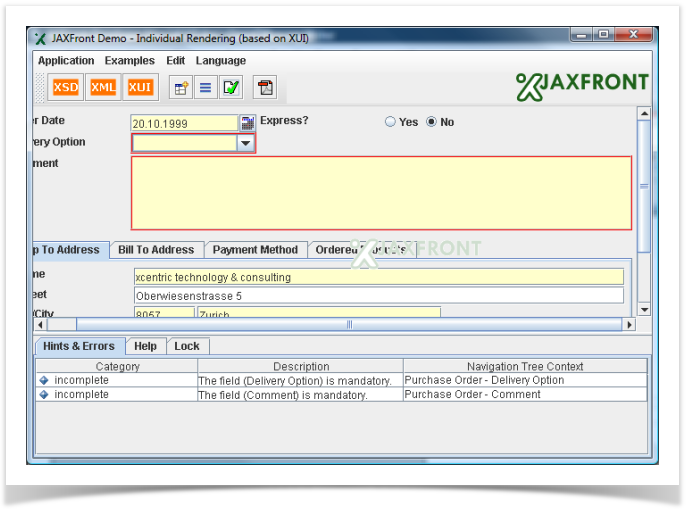This screenshot has height=514, width=693.
Task: Select No for Express
Action: pyautogui.click(x=432, y=122)
